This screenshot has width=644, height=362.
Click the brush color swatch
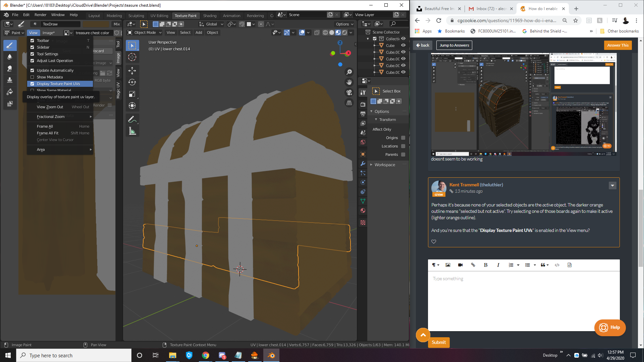coord(96,24)
